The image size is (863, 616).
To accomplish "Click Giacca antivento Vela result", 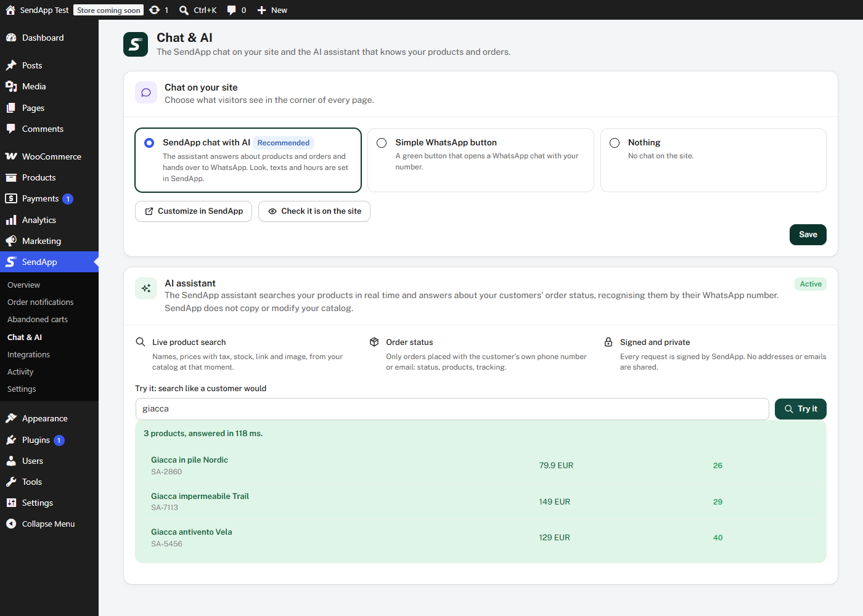I will click(192, 532).
